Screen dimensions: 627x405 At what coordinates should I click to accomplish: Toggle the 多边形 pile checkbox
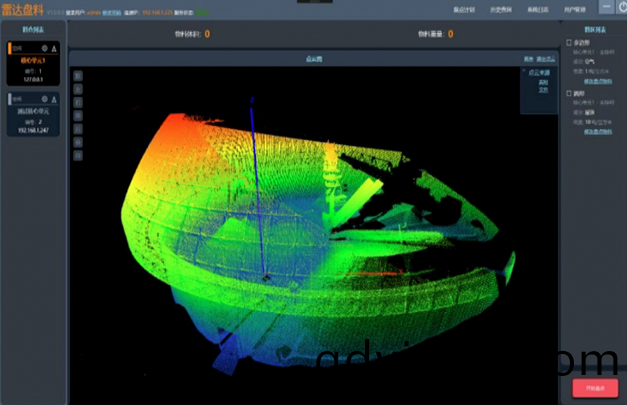click(x=569, y=44)
